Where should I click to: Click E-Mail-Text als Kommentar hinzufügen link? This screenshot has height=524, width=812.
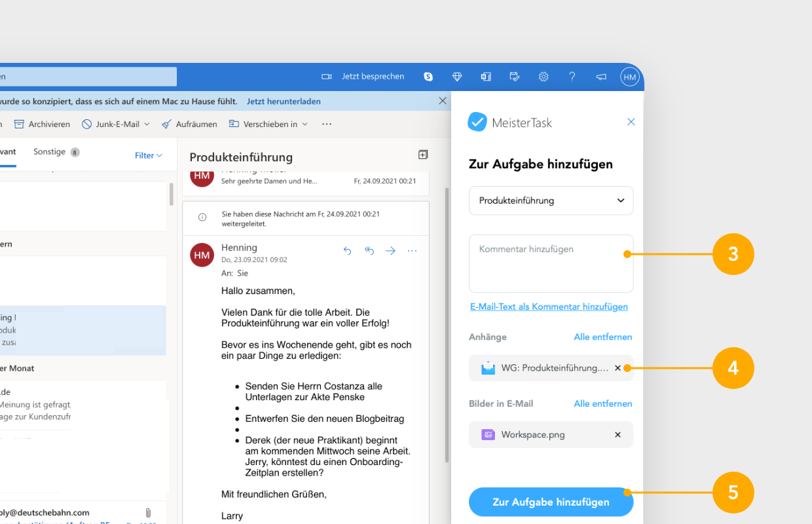tap(549, 307)
